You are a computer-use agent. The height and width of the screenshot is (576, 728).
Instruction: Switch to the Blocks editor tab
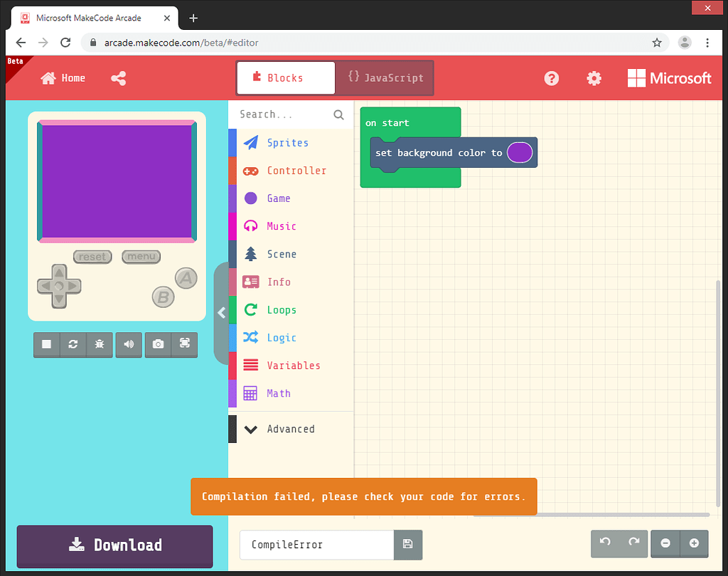pos(286,78)
